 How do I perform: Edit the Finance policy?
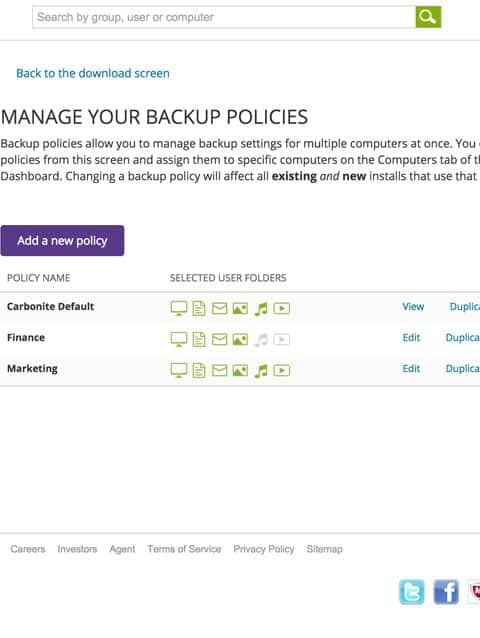pyautogui.click(x=411, y=337)
